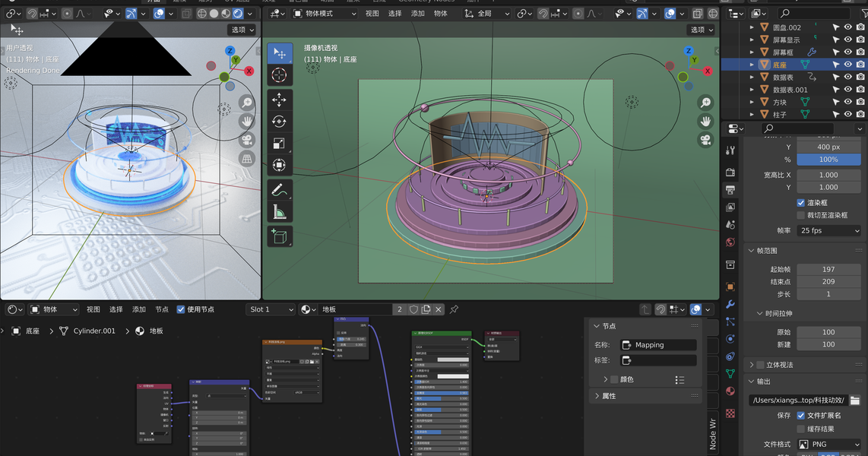Select the Cursor tool in the camera viewport toolbar

point(280,74)
